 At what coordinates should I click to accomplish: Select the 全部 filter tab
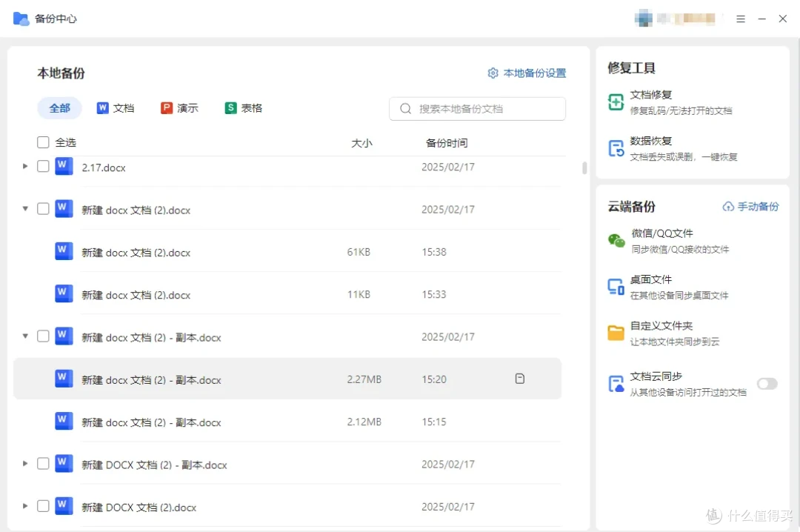click(60, 108)
